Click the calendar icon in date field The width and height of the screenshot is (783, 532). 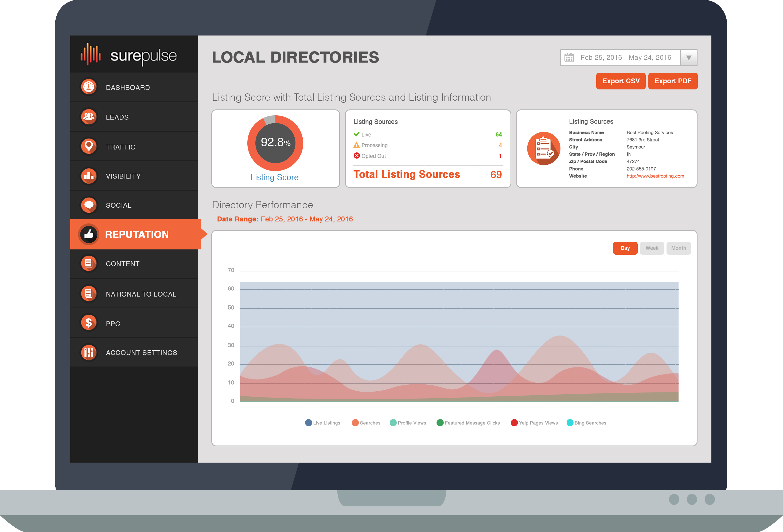click(569, 58)
